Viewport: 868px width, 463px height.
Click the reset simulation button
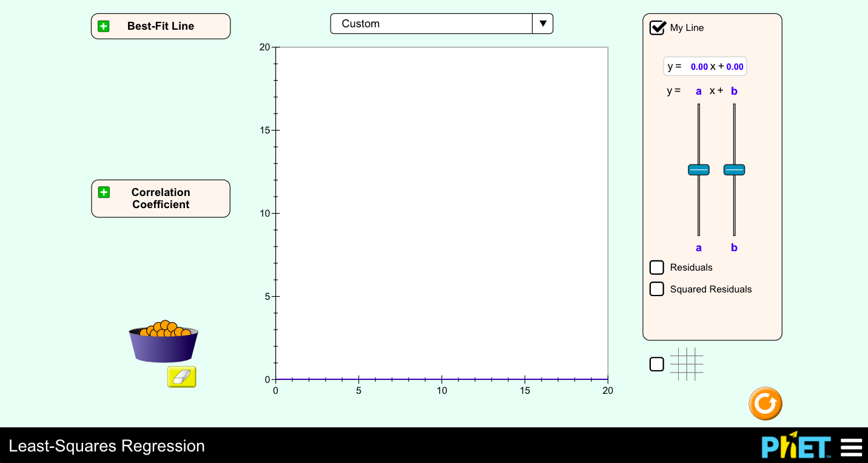(765, 403)
